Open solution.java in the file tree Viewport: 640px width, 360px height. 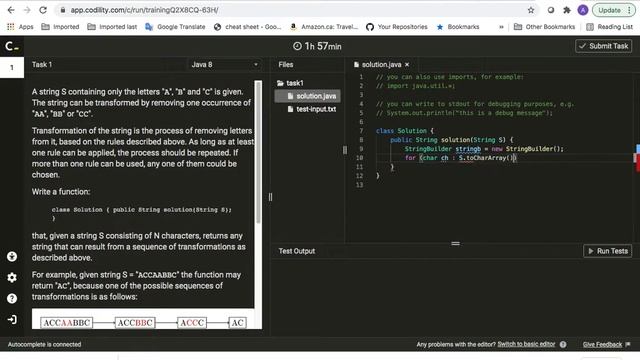[x=308, y=96]
